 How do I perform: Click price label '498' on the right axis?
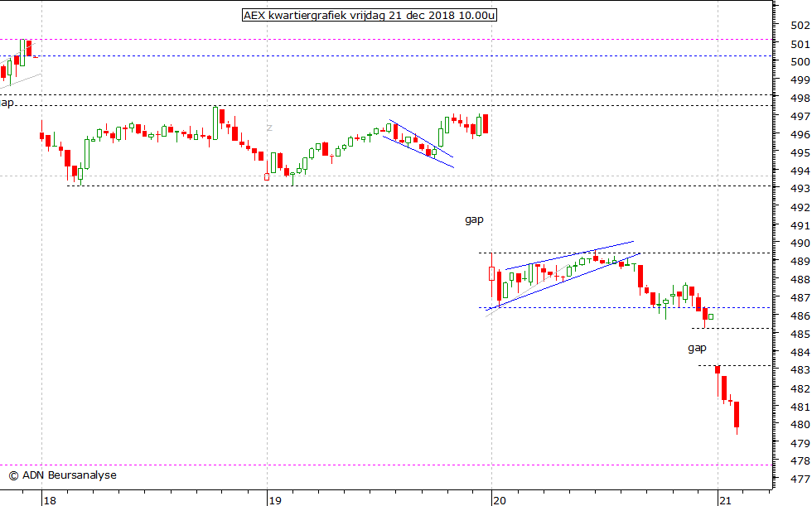(800, 99)
